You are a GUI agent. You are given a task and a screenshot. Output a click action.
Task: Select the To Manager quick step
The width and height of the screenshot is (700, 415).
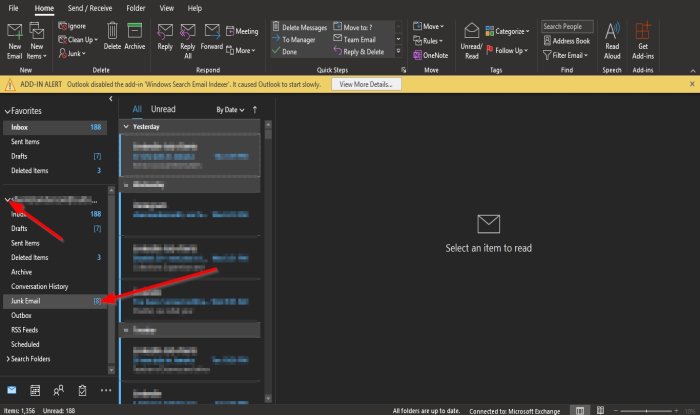point(294,40)
